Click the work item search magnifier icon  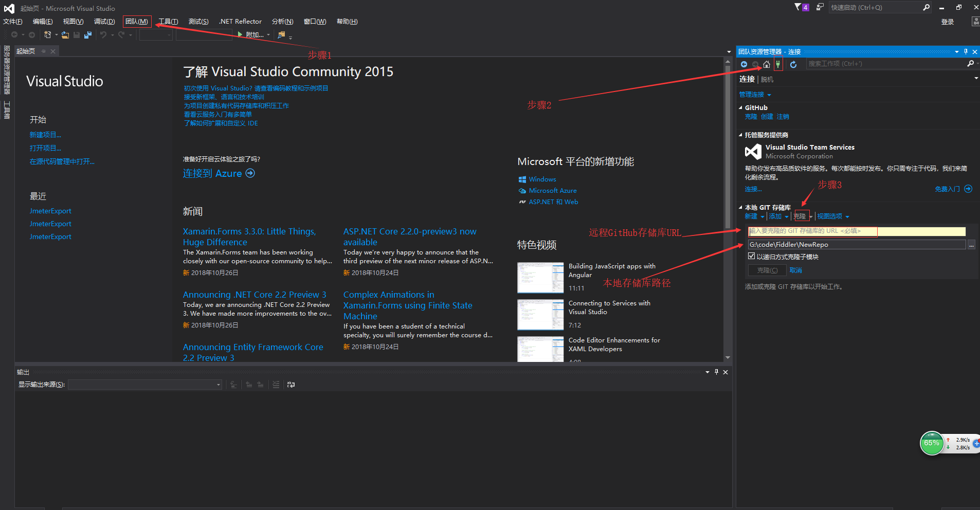[970, 64]
